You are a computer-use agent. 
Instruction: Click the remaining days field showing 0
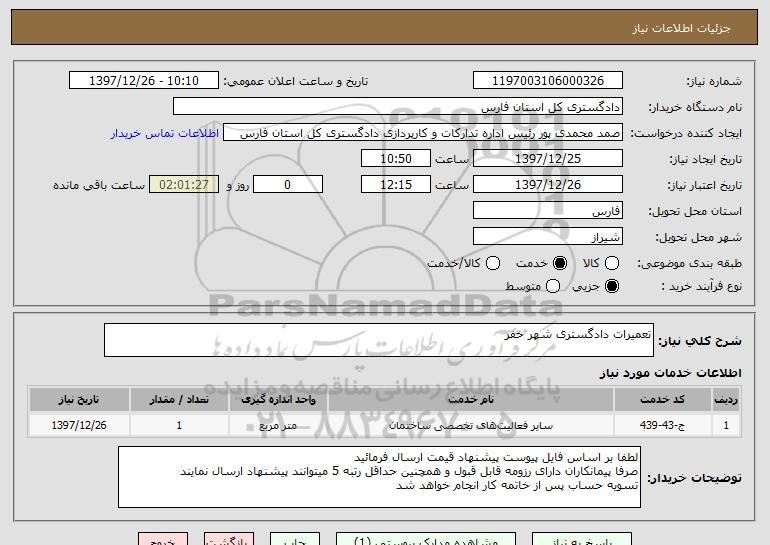point(288,185)
